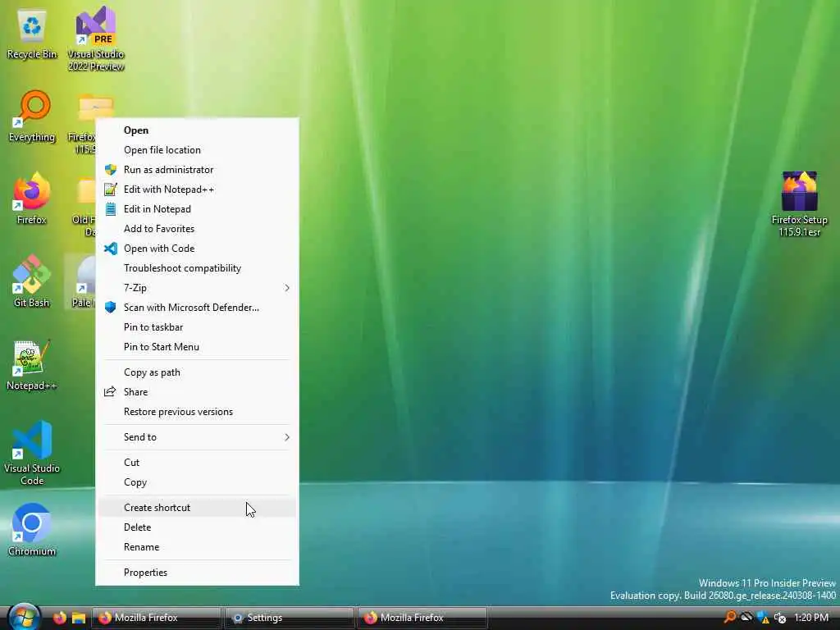Click the cloud icon in system tray
The width and height of the screenshot is (840, 630).
746,617
